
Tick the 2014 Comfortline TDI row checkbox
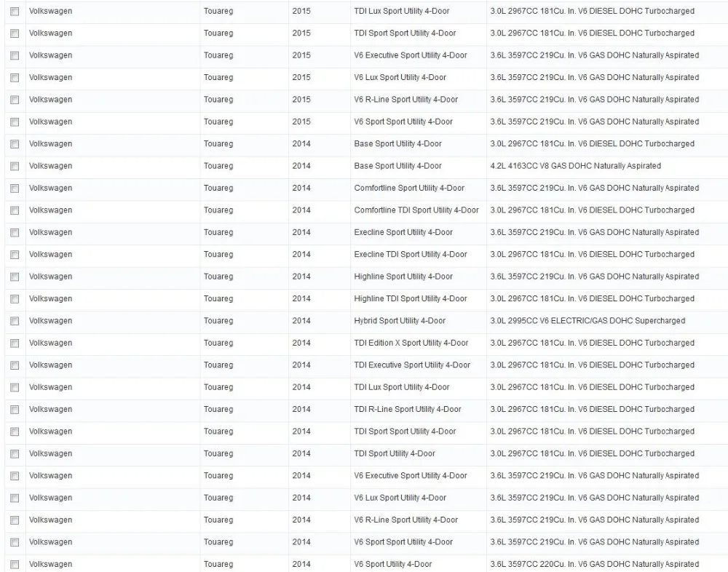[15, 211]
